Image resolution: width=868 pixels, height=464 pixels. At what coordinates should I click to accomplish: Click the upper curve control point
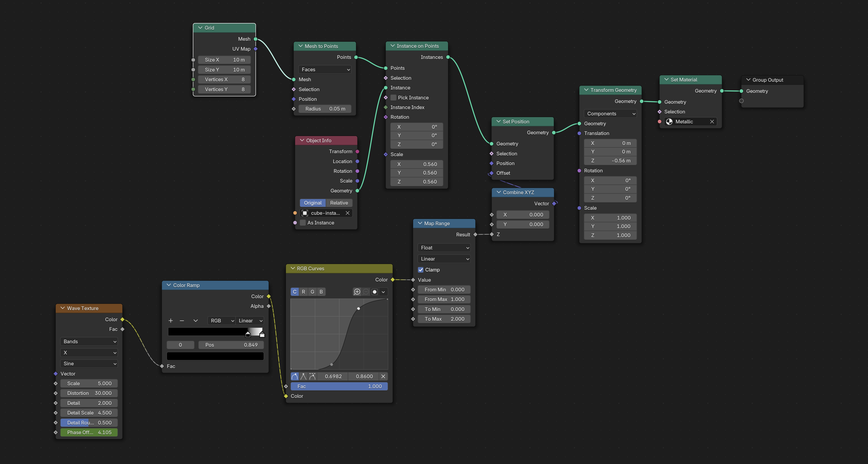coord(359,309)
